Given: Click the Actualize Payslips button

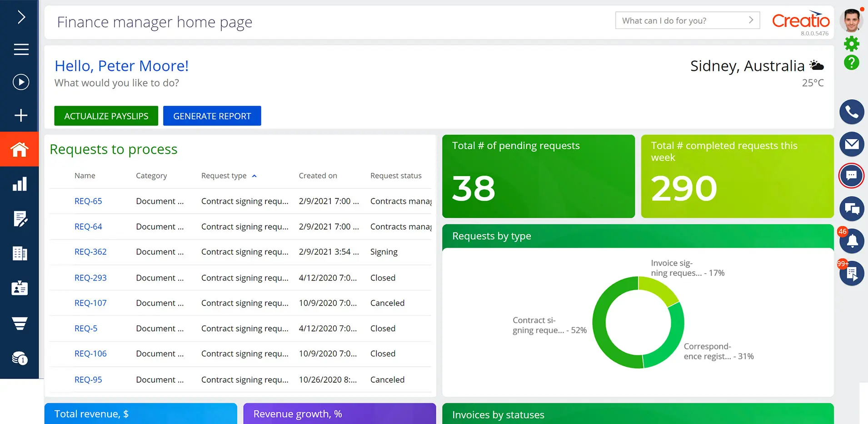Looking at the screenshot, I should point(106,116).
